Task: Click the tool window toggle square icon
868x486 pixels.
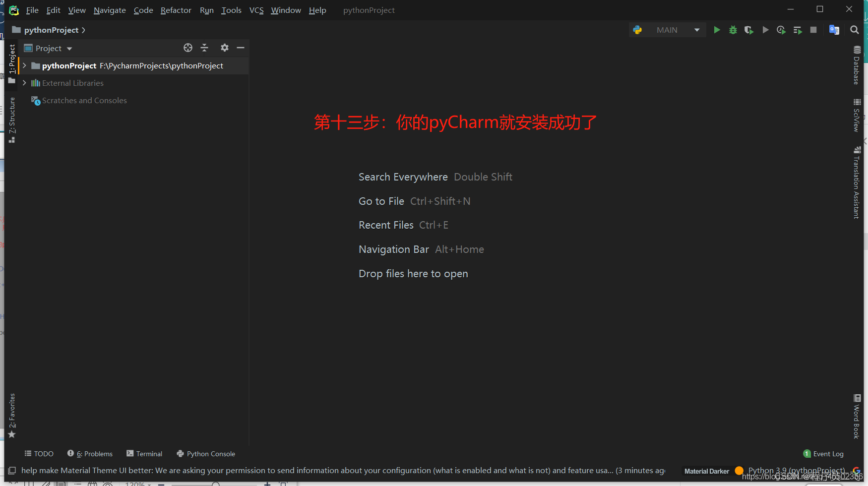Action: click(12, 470)
